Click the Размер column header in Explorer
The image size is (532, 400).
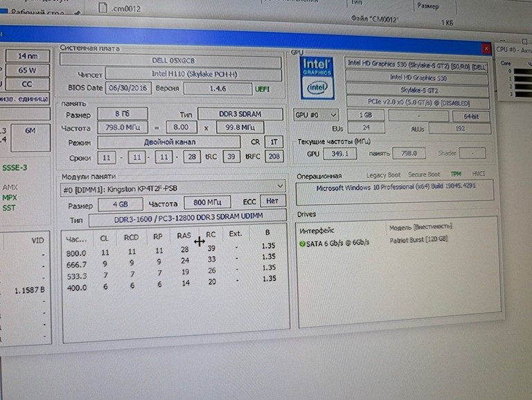(428, 6)
